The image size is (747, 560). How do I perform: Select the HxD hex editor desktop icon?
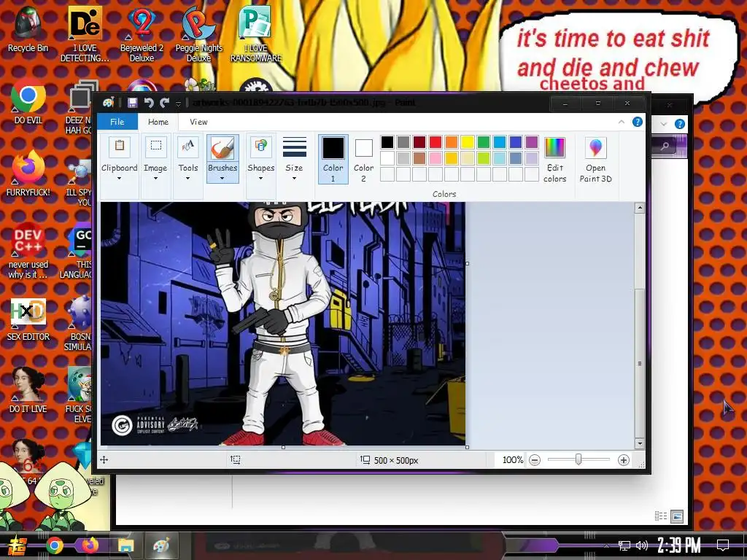[28, 319]
